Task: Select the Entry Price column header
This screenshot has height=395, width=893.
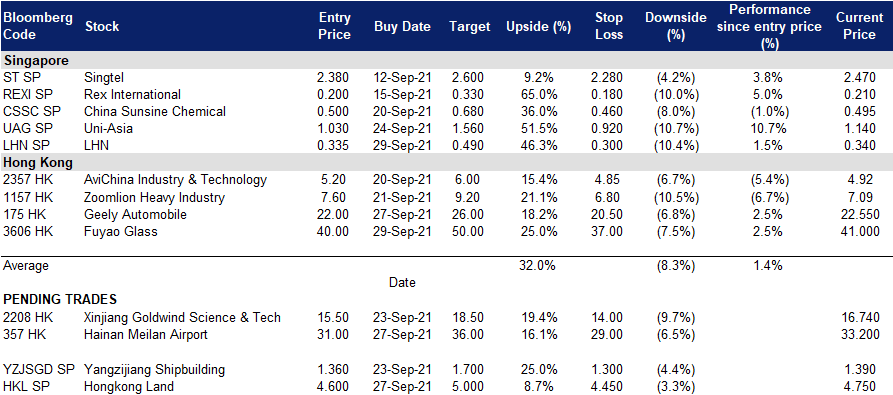Action: (x=334, y=26)
